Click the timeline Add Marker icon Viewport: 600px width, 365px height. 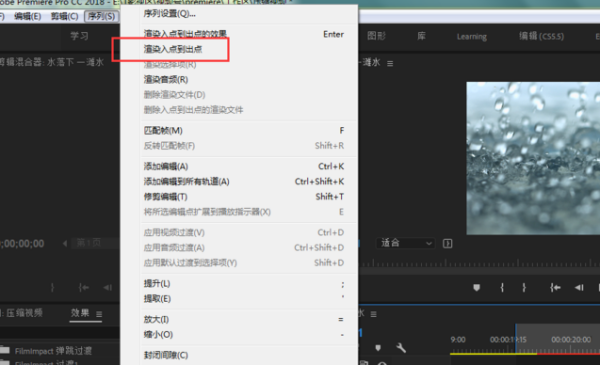pos(378,347)
